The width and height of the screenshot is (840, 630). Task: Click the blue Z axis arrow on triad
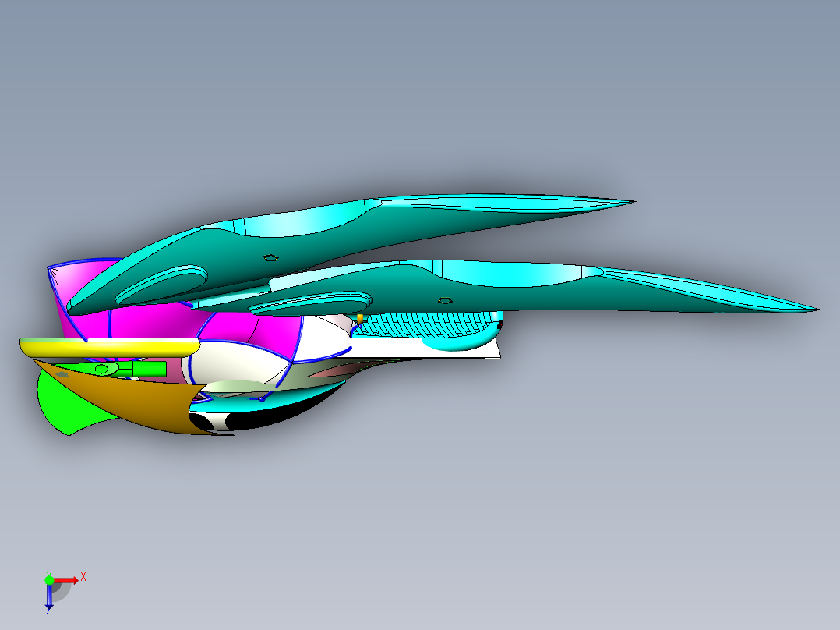(48, 597)
